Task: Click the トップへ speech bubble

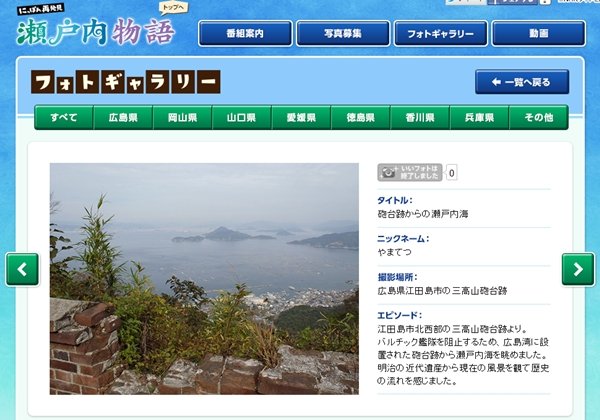Action: point(173,8)
